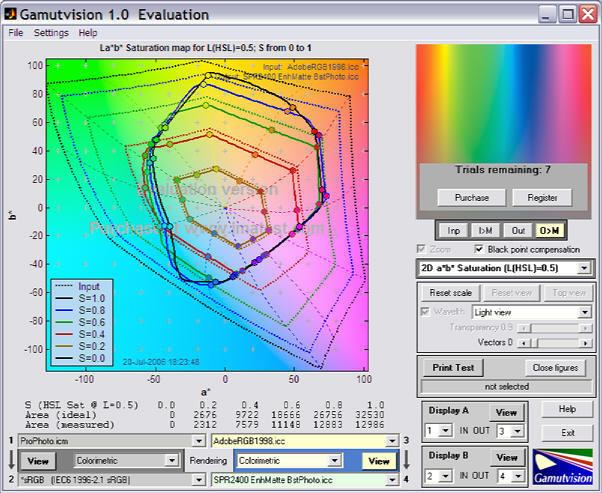Click the right yellow View button
602x493 pixels.
point(379,460)
